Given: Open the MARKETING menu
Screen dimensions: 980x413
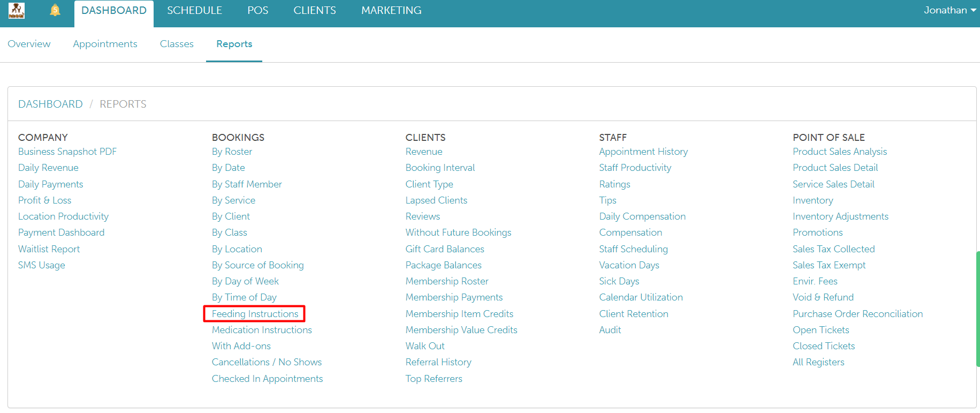Looking at the screenshot, I should [391, 11].
